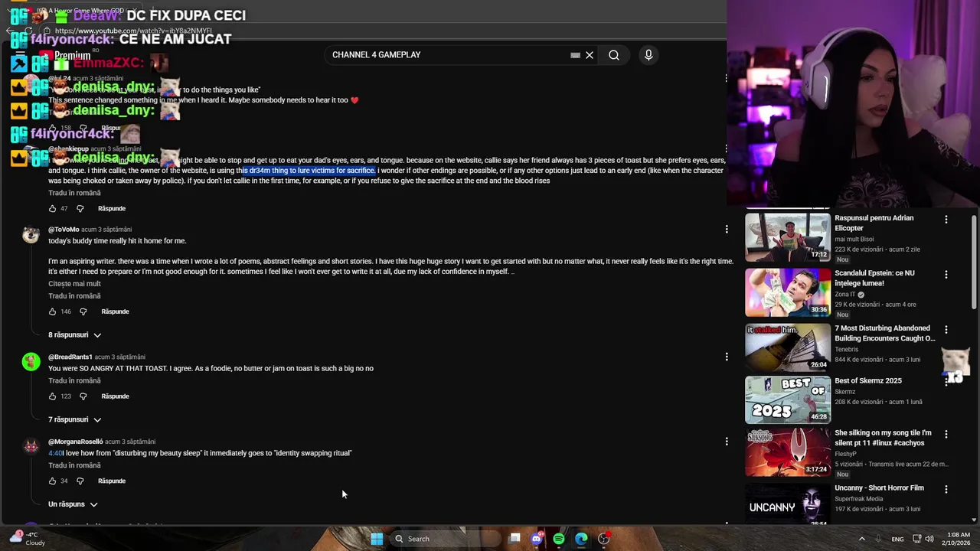
Task: Open the Uncanny Short Horror Film thumbnail
Action: (788, 504)
